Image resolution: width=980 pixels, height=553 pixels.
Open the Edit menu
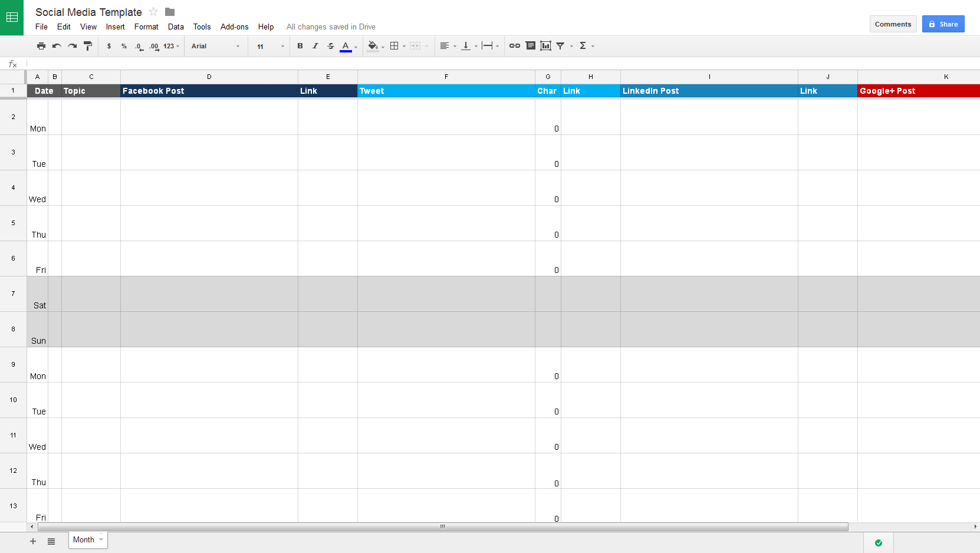(64, 27)
